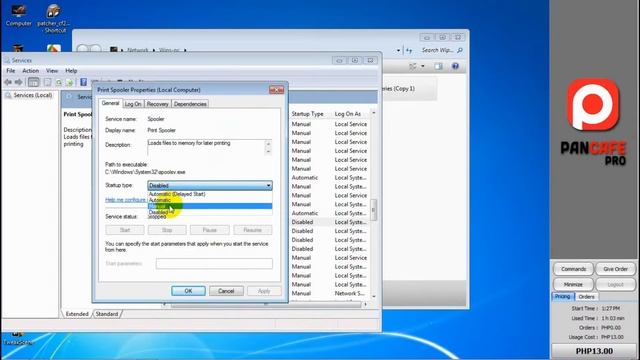Screen dimensions: 640x360
Task: Open the File menu in Services
Action: pyautogui.click(x=11, y=71)
